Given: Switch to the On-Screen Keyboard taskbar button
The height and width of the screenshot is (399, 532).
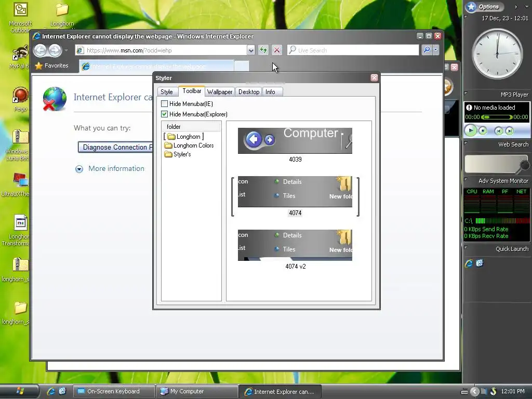Looking at the screenshot, I should click(114, 391).
